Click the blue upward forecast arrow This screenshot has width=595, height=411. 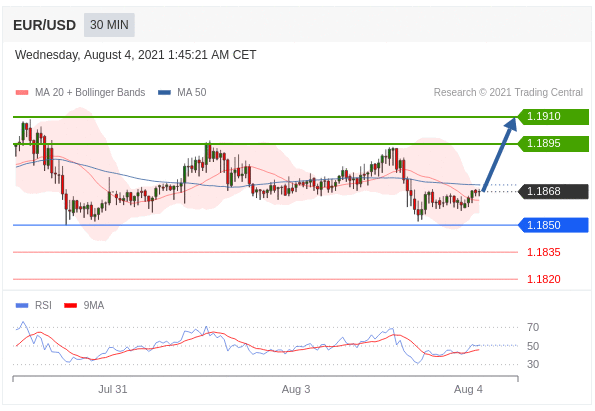coord(500,154)
